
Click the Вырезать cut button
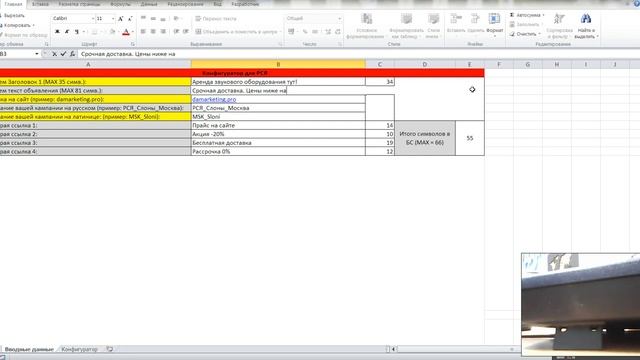click(x=12, y=16)
